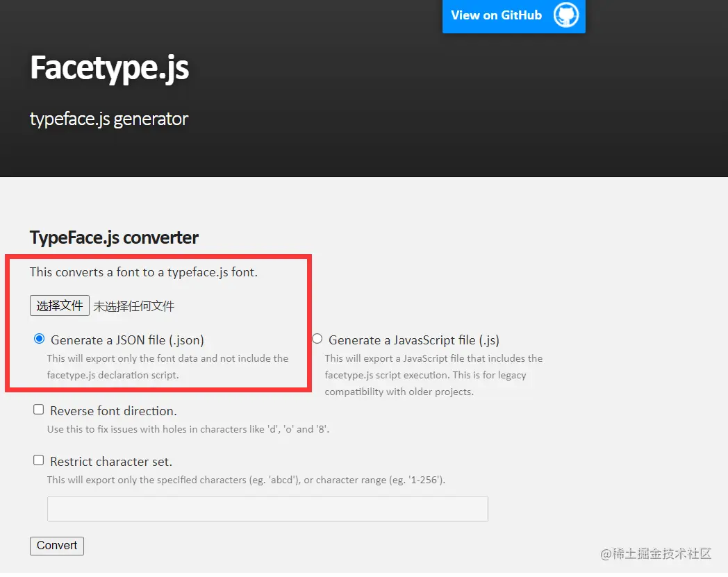
Task: Click the "Generate a JSON file (.json)" label
Action: [127, 340]
